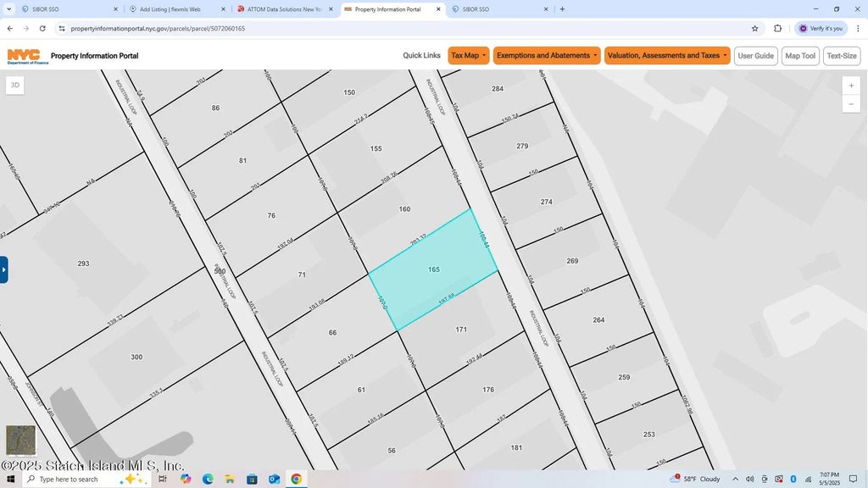Open the Map Tool
The width and height of the screenshot is (868, 488).
(x=799, y=56)
